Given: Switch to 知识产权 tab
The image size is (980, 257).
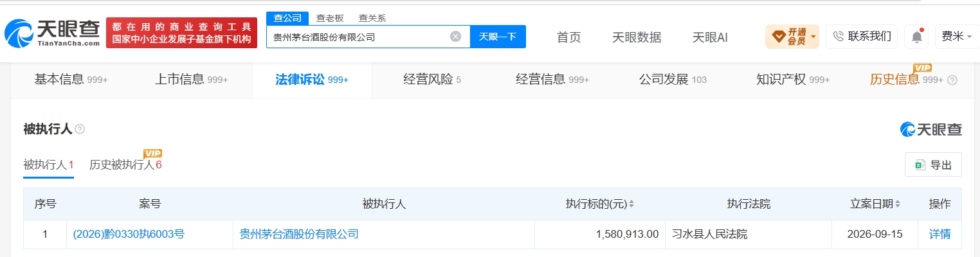Looking at the screenshot, I should [793, 80].
